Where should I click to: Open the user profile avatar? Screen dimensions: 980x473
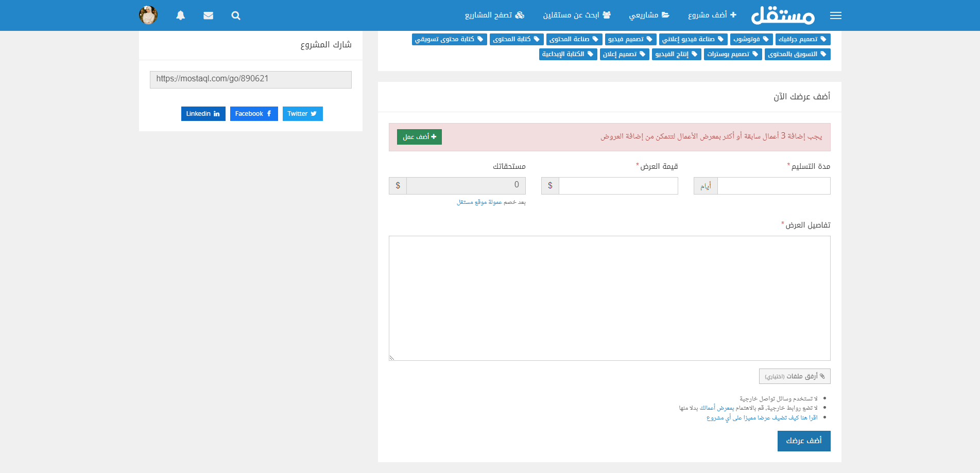148,15
